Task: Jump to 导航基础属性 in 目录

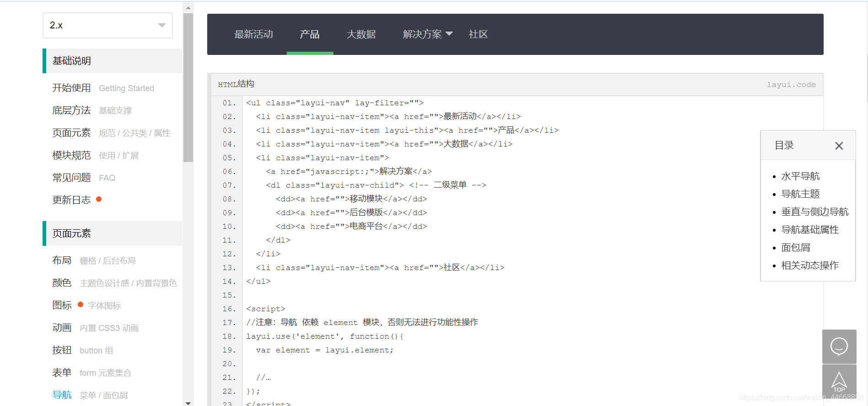Action: (x=810, y=230)
